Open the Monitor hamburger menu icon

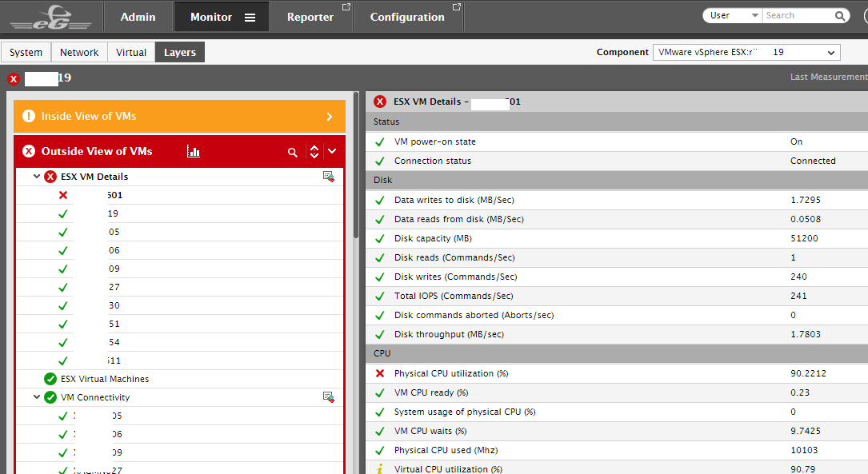click(x=250, y=18)
